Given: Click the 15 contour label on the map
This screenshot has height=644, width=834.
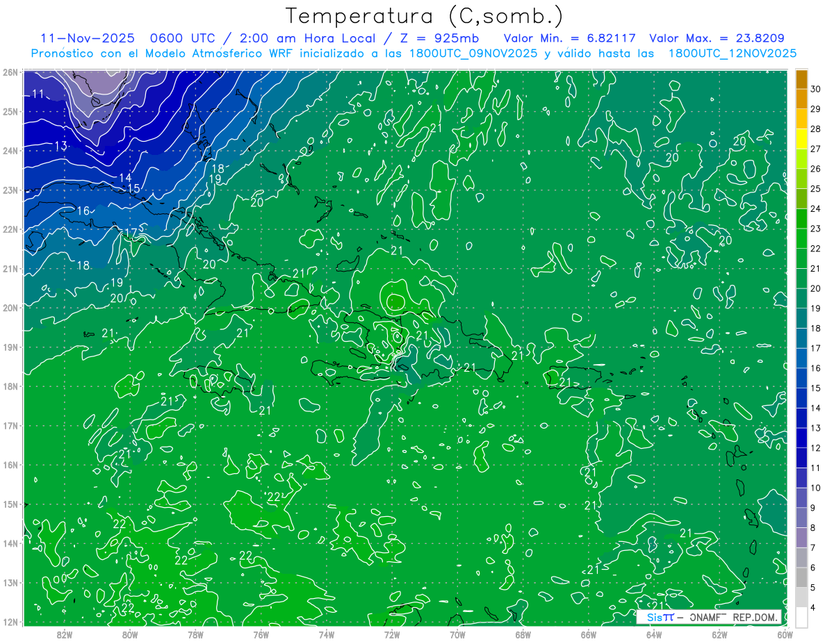Looking at the screenshot, I should [x=133, y=188].
